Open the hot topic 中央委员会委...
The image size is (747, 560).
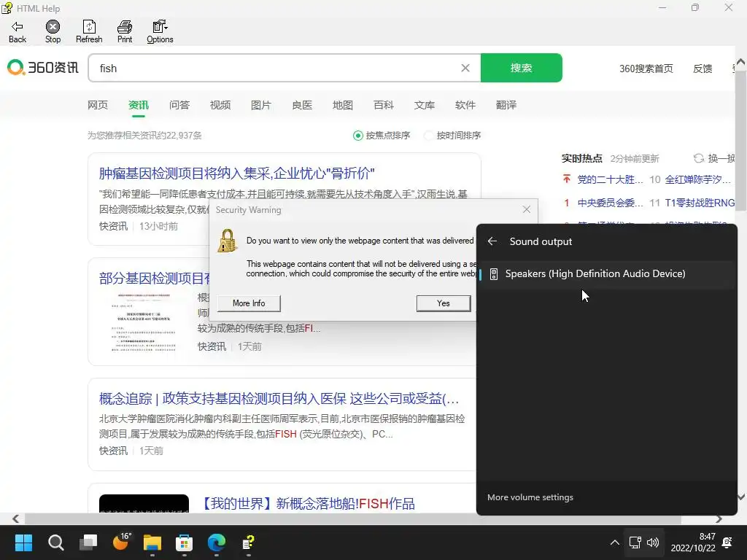(611, 203)
